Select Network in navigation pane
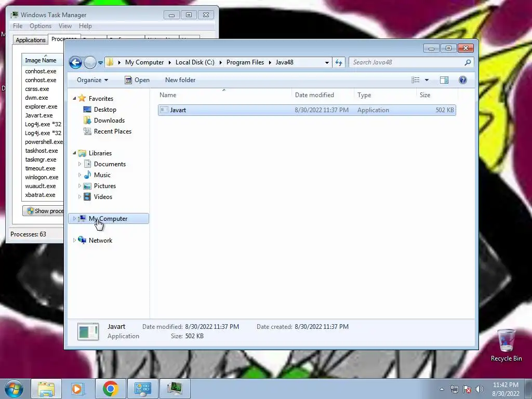 [100, 240]
